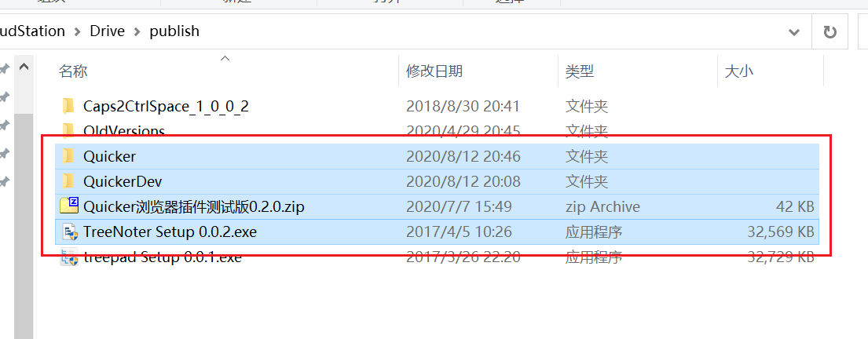
Task: Click the OldVersions folder icon
Action: (x=68, y=131)
